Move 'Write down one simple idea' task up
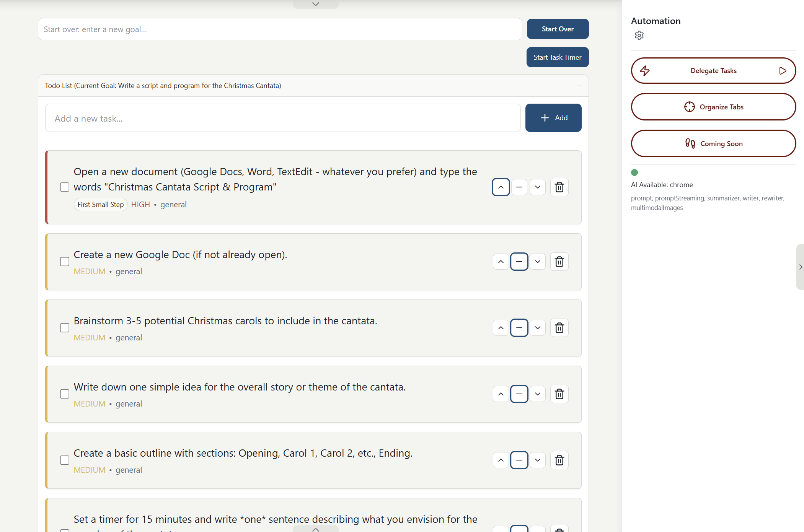Screen dimensions: 804x532 pyautogui.click(x=501, y=394)
